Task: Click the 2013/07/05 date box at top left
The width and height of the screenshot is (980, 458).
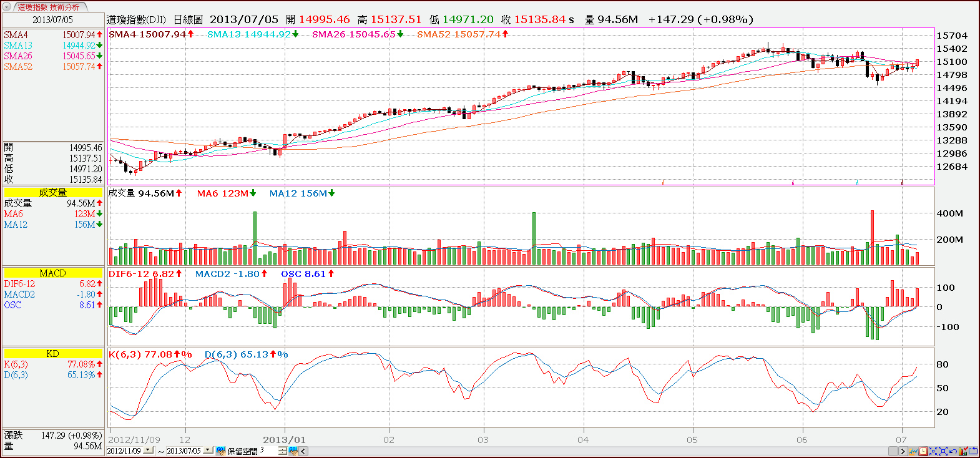Action: 52,20
